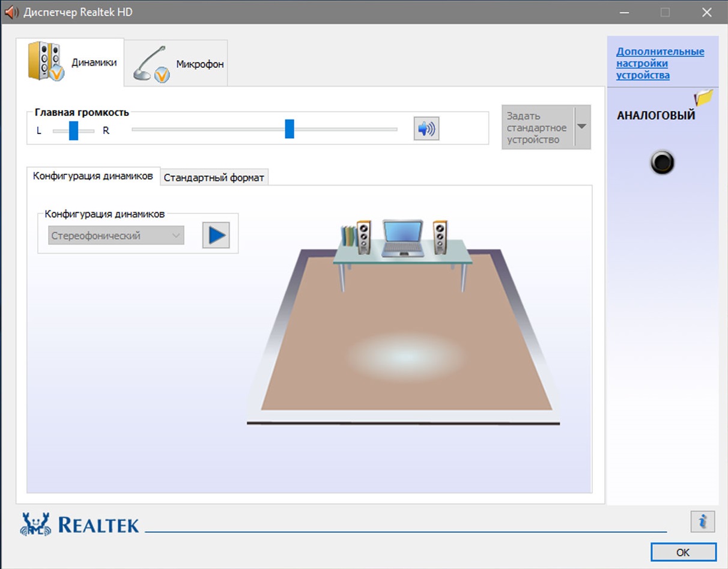Click the laptop image in room preview
The width and height of the screenshot is (728, 569).
click(402, 238)
